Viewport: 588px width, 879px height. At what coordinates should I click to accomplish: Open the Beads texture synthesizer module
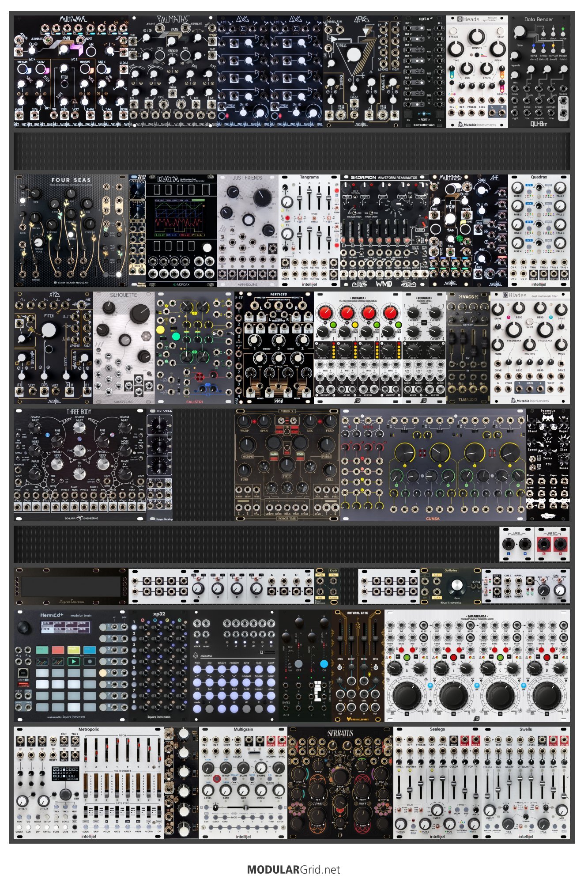(x=477, y=72)
